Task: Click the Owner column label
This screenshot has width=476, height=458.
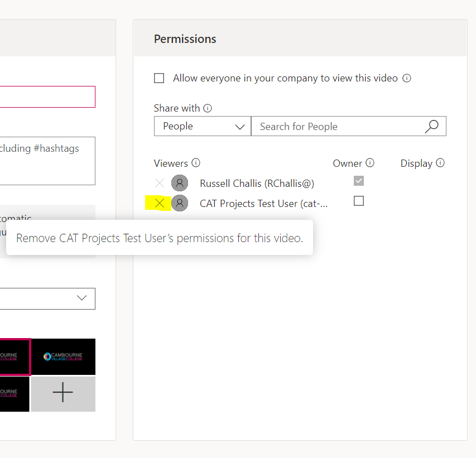Action: point(347,163)
